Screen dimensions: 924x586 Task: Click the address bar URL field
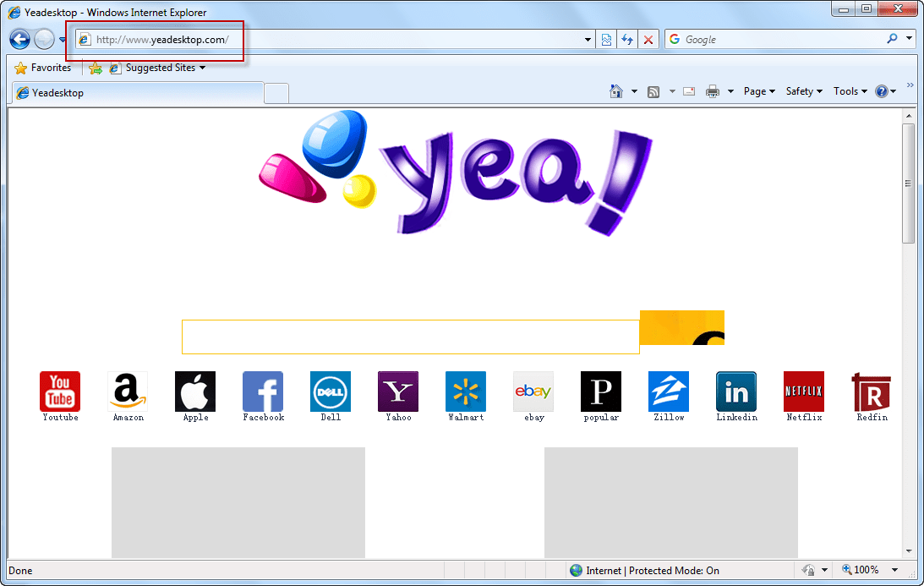pyautogui.click(x=335, y=40)
